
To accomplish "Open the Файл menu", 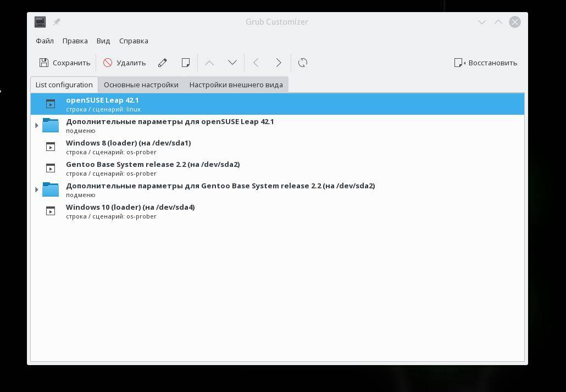I will (45, 41).
